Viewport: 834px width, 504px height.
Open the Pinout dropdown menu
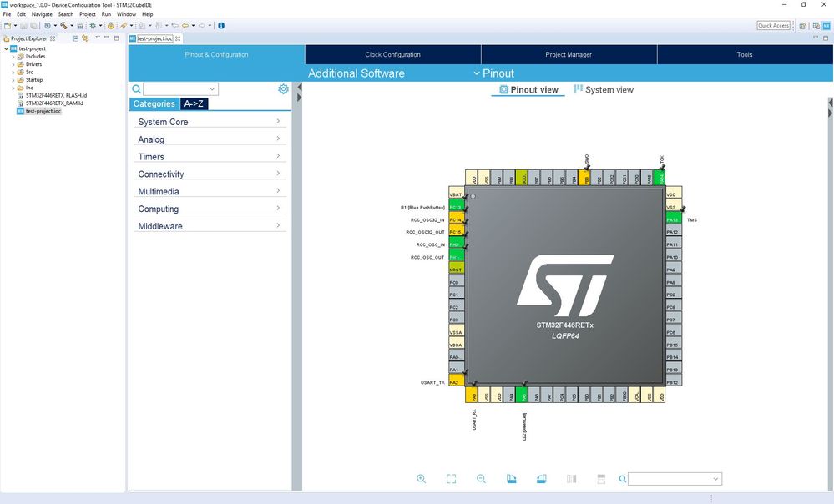coord(493,73)
